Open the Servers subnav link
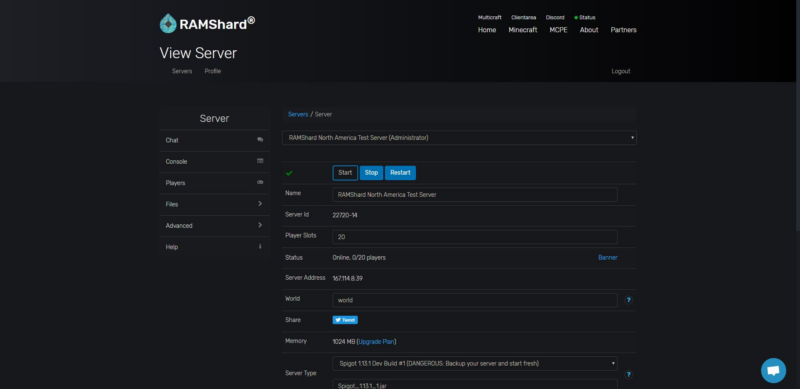 [x=182, y=71]
